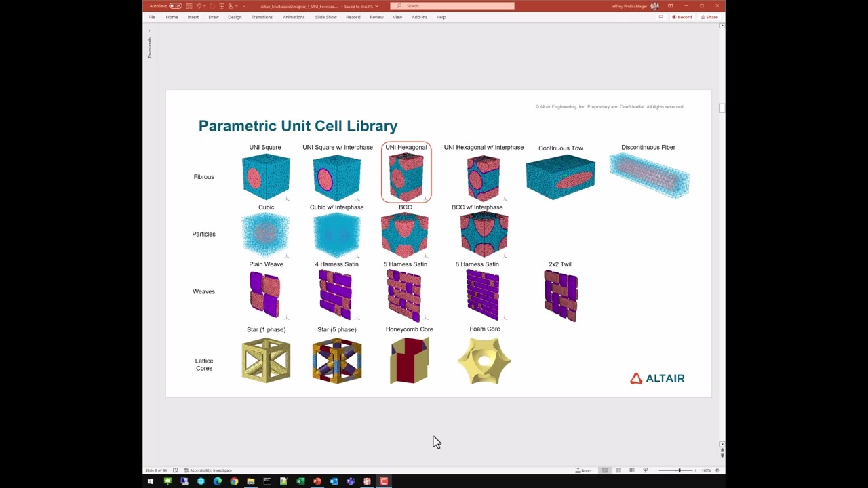868x488 pixels.
Task: Open the Record ribbon tab
Action: (353, 17)
